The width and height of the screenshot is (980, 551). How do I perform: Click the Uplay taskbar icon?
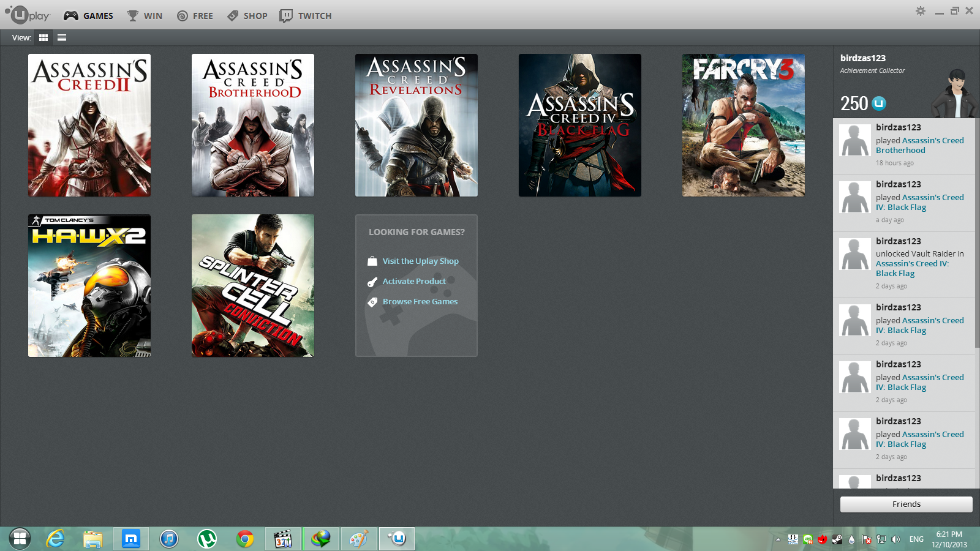[x=397, y=539]
